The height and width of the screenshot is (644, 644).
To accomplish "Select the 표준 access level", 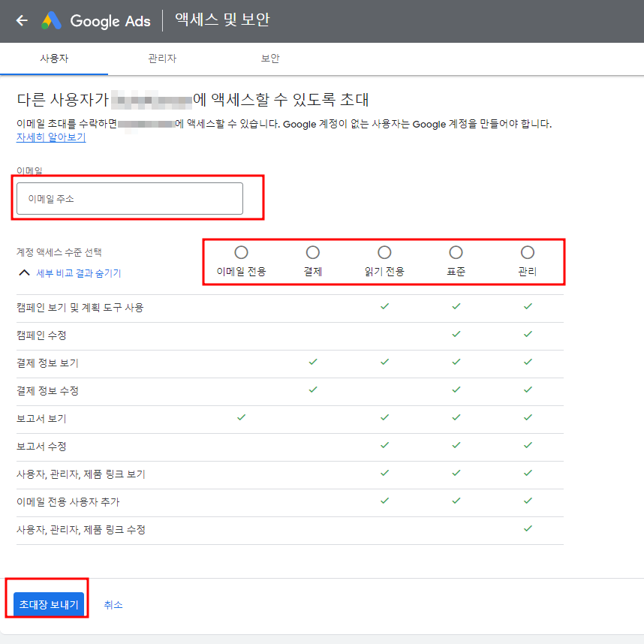I will (x=456, y=252).
